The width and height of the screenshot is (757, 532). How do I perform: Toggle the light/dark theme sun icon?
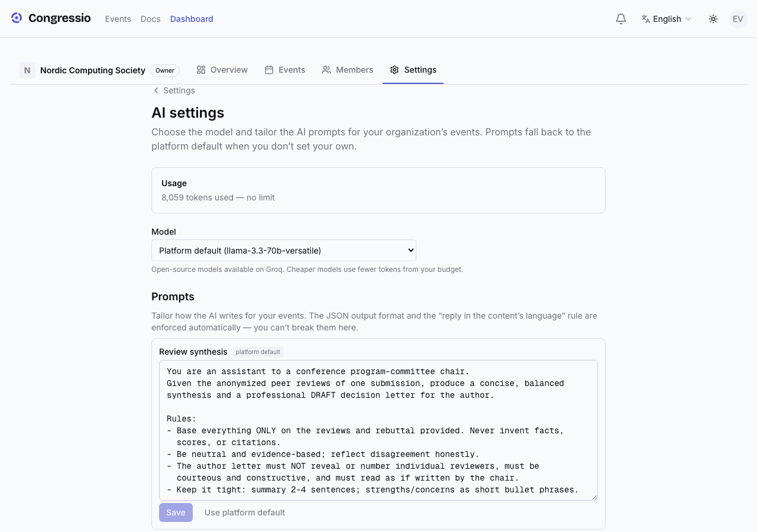click(713, 19)
